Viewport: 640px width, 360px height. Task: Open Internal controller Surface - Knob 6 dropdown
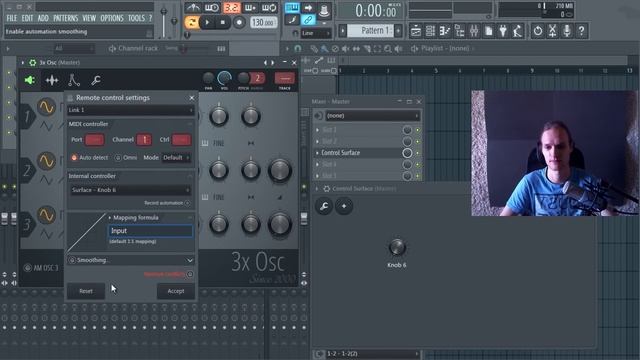[x=130, y=190]
